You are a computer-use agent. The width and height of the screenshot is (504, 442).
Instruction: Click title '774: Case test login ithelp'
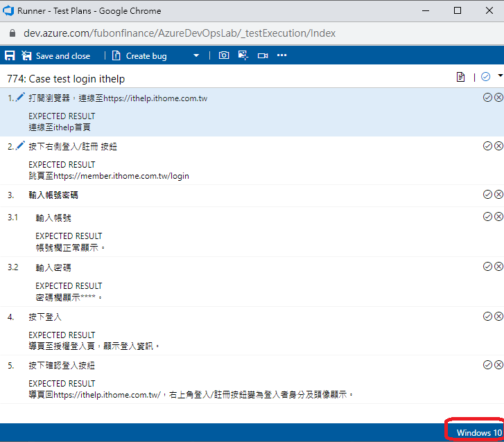66,79
